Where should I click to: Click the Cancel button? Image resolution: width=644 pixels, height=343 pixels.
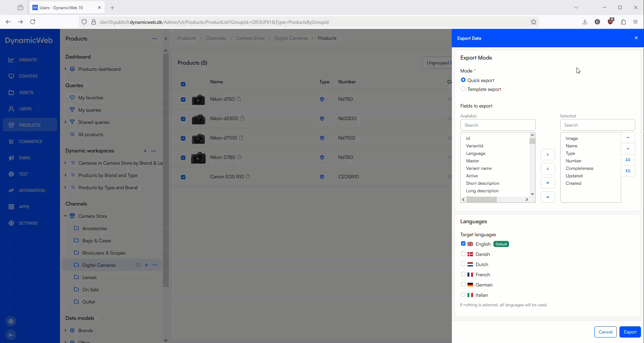point(605,332)
